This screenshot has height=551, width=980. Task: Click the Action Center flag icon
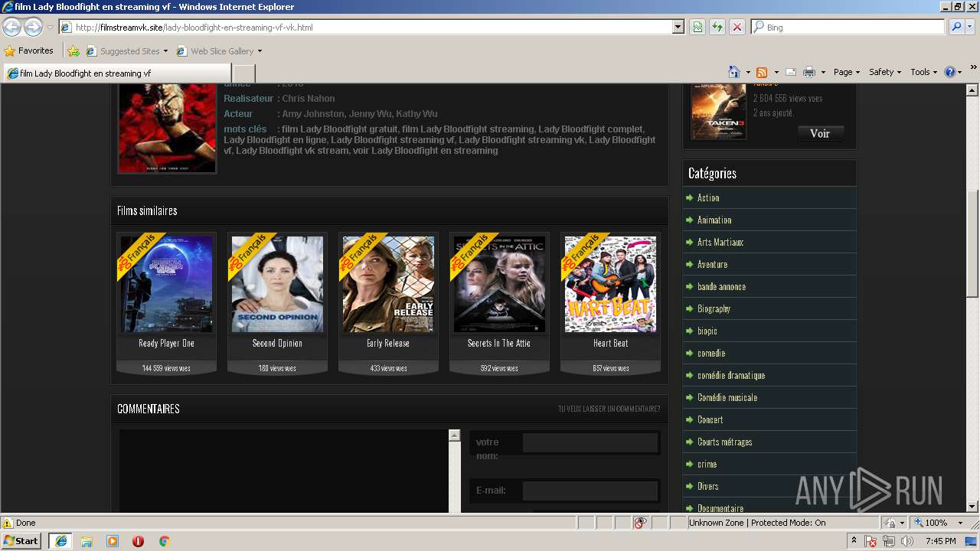871,541
